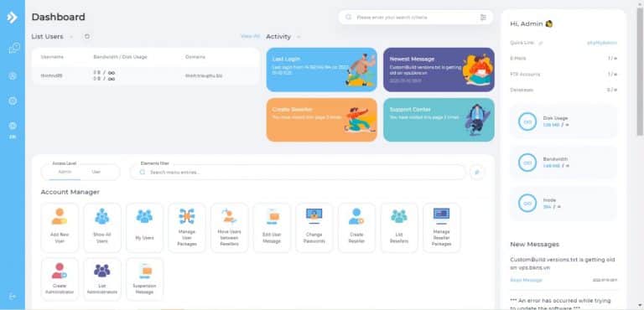Open Manage User Packages
The height and width of the screenshot is (310, 644).
187,227
